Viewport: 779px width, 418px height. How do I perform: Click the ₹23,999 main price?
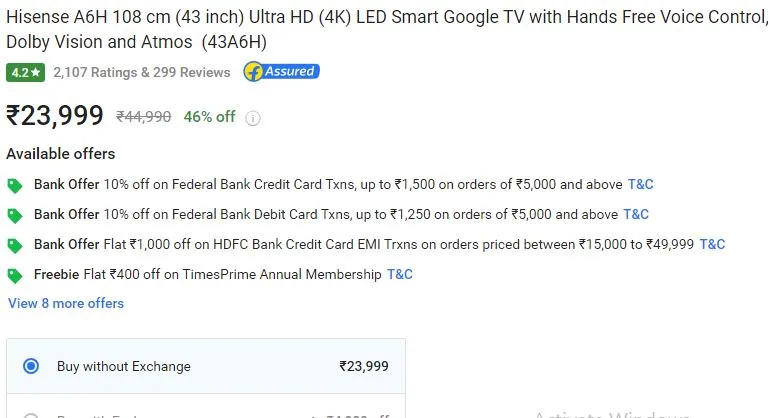(55, 115)
